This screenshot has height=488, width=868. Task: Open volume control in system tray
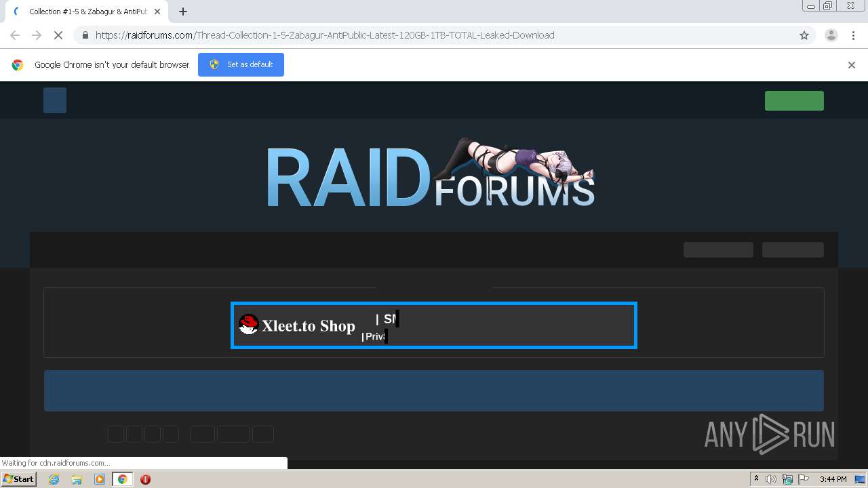(771, 479)
